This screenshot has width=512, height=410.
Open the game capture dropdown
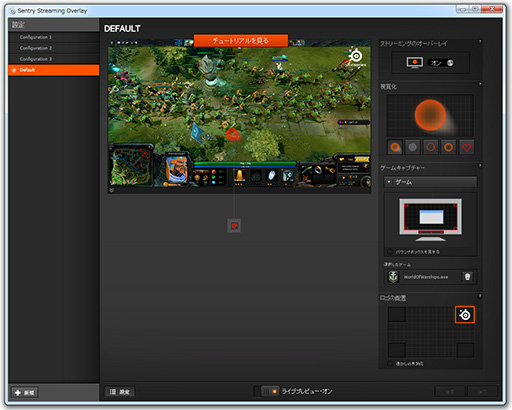(430, 182)
